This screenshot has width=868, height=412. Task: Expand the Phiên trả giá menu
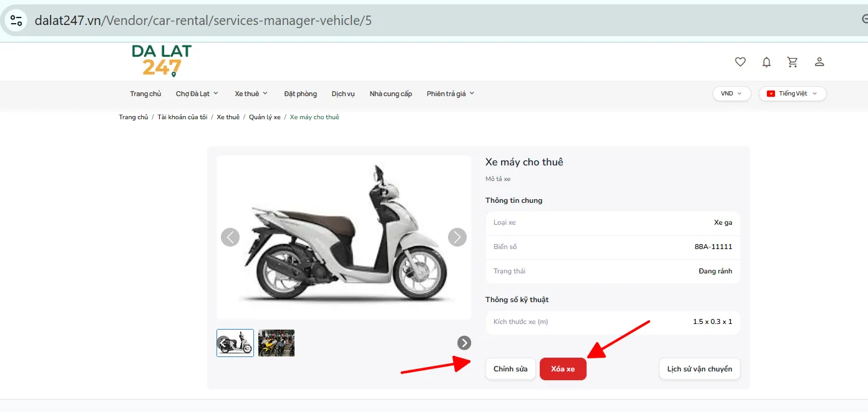pos(451,94)
